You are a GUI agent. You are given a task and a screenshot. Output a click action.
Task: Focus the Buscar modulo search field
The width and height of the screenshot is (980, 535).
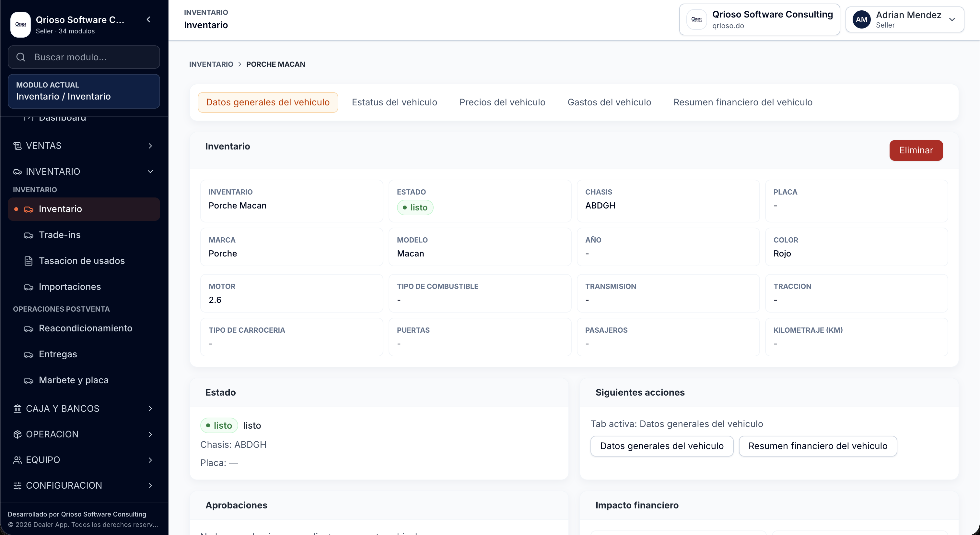point(84,57)
